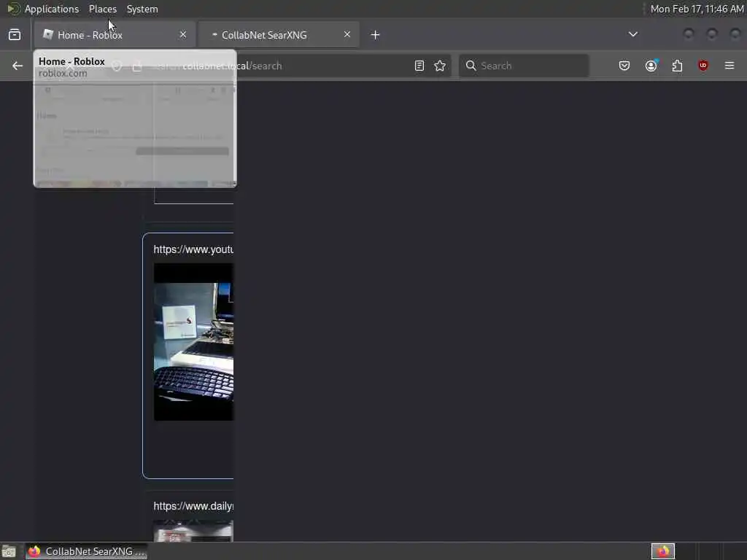Image resolution: width=747 pixels, height=560 pixels.
Task: Select the Firefox workspace switcher icon
Action: tap(662, 551)
